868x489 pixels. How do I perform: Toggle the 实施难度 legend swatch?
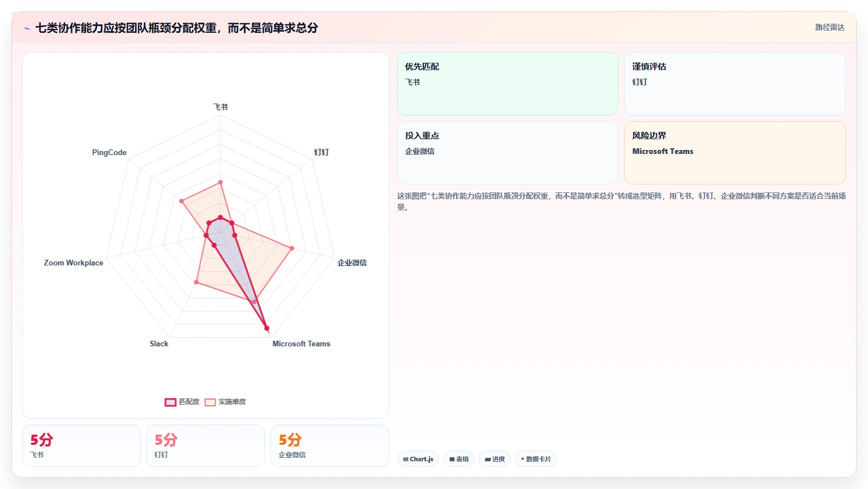click(x=210, y=402)
